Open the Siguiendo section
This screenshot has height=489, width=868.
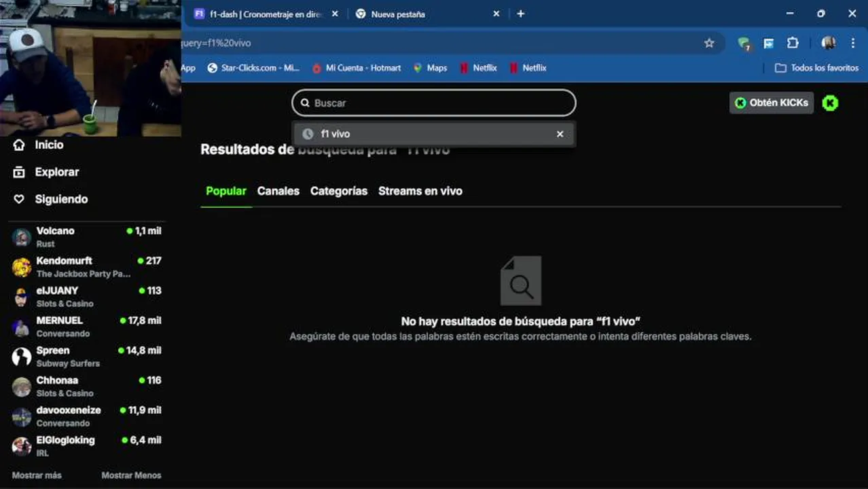coord(61,199)
